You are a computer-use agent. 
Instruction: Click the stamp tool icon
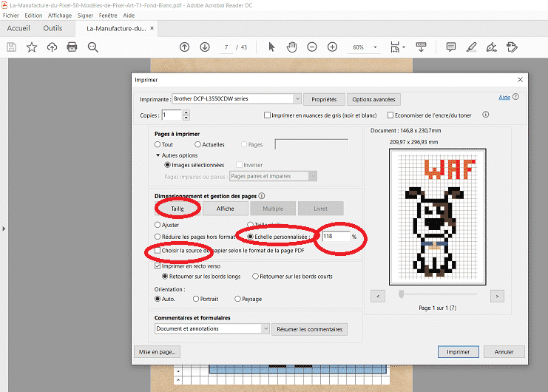(x=512, y=47)
